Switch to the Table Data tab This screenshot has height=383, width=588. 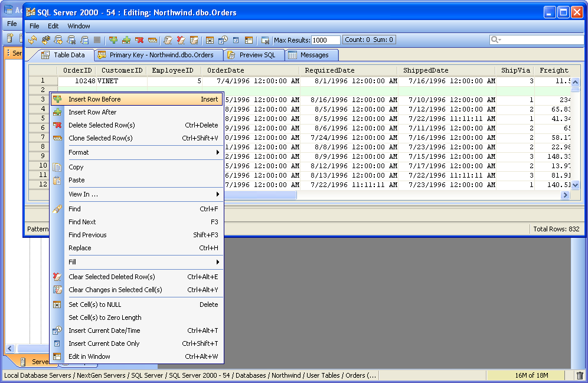(63, 55)
